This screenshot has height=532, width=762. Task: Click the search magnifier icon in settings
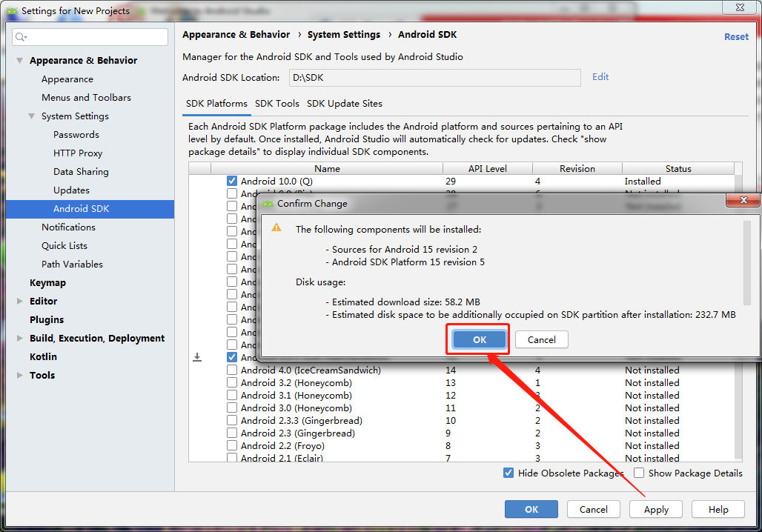click(21, 37)
